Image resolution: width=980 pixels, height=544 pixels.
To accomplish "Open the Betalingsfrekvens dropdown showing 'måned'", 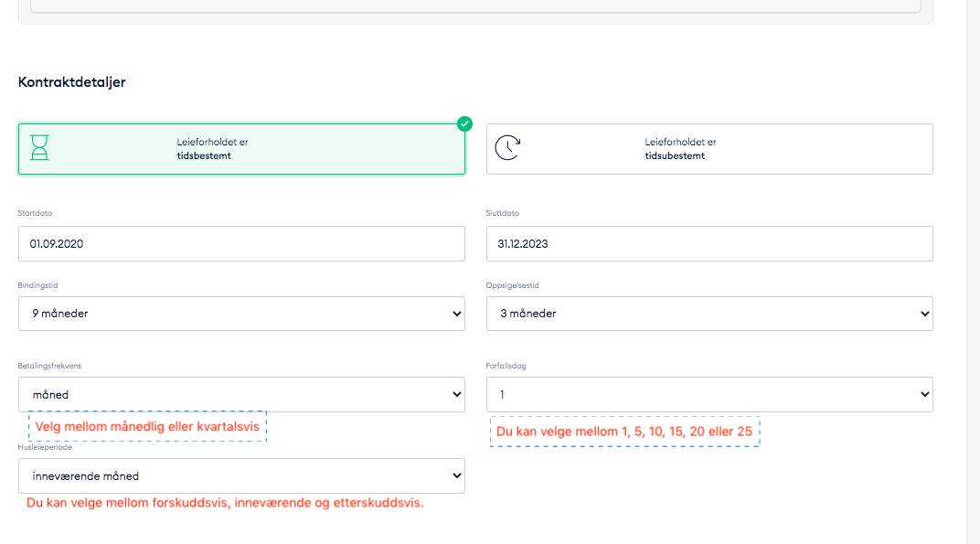I will 241,394.
